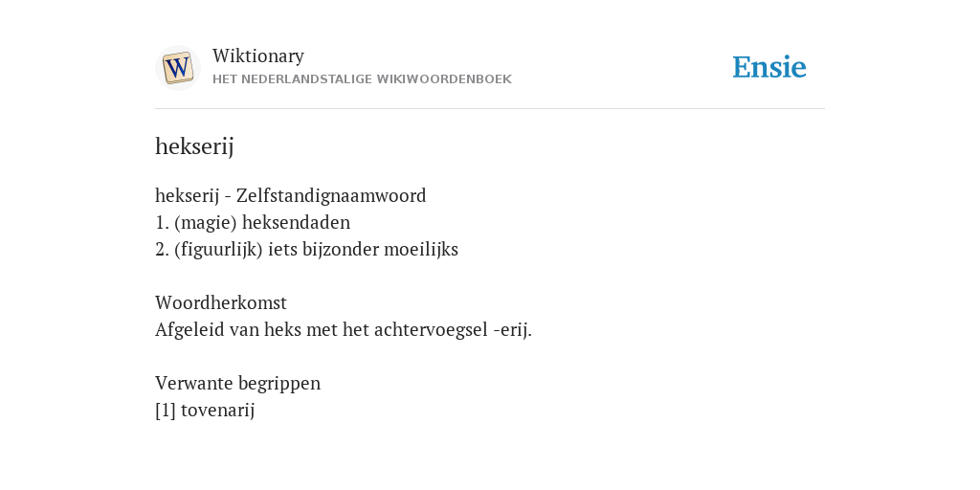
Task: Click the horizontal divider under the header
Action: pyautogui.click(x=490, y=109)
